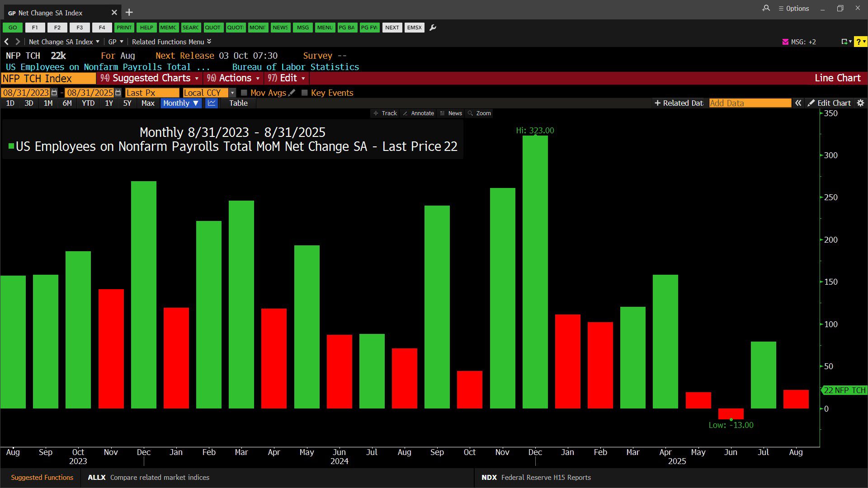Navigate back with left arrow
This screenshot has height=488, width=868.
pyautogui.click(x=6, y=42)
